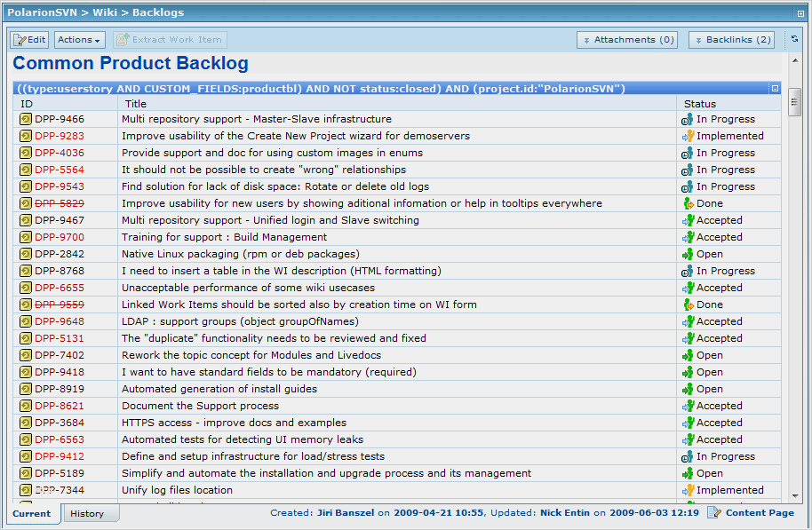Click the Jiri Banszel author link
Image resolution: width=812 pixels, height=530 pixels.
[345, 513]
